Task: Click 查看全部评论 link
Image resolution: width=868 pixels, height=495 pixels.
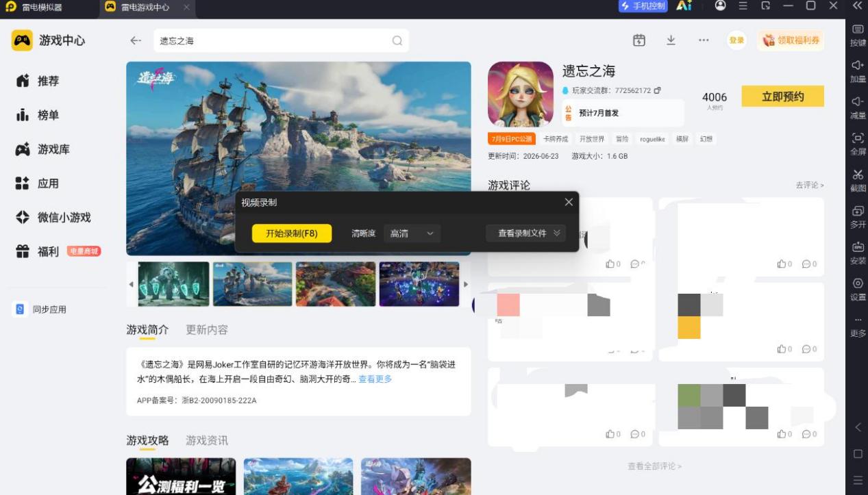Action: click(x=655, y=466)
